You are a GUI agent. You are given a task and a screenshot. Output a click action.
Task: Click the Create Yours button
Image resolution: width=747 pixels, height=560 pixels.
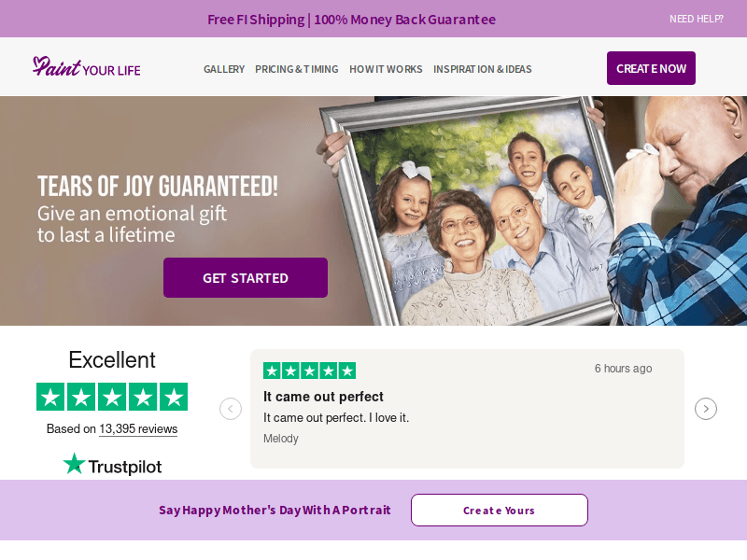500,511
